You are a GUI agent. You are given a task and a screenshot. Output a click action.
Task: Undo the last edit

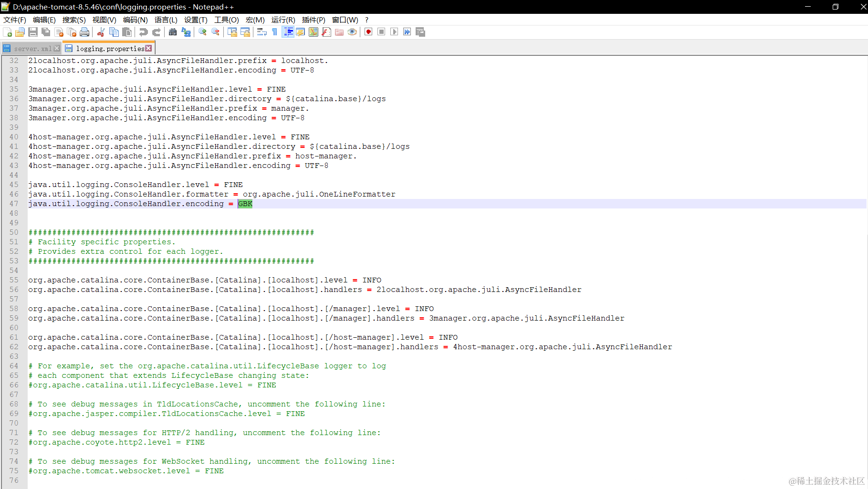[143, 32]
